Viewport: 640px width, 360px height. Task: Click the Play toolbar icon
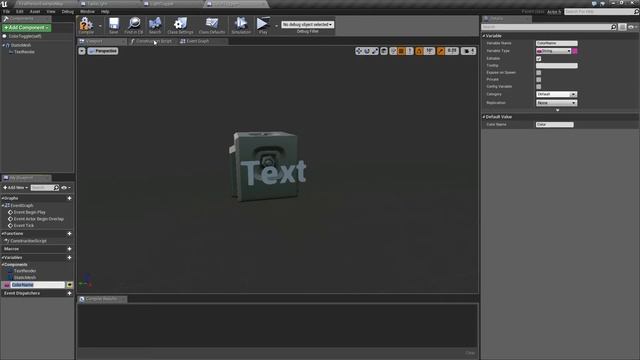tap(263, 23)
